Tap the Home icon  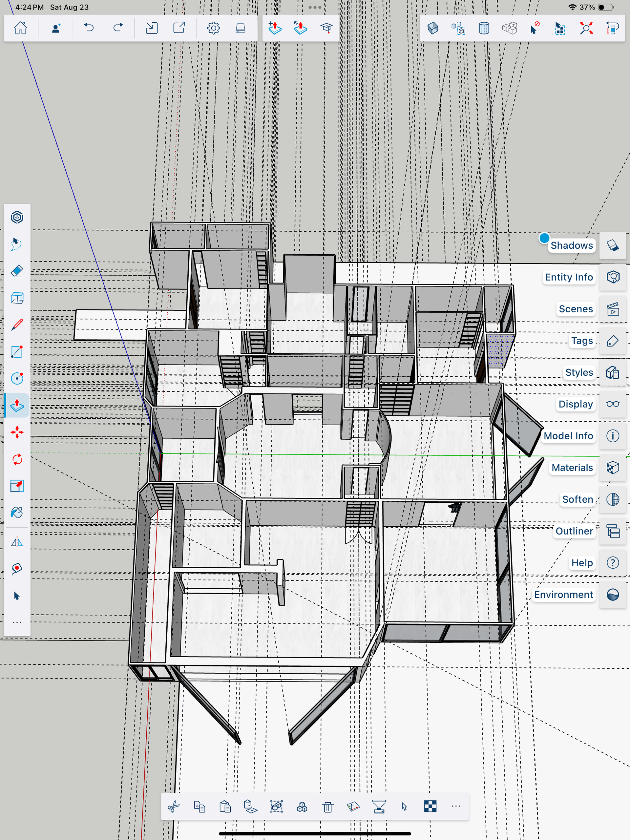tap(20, 28)
